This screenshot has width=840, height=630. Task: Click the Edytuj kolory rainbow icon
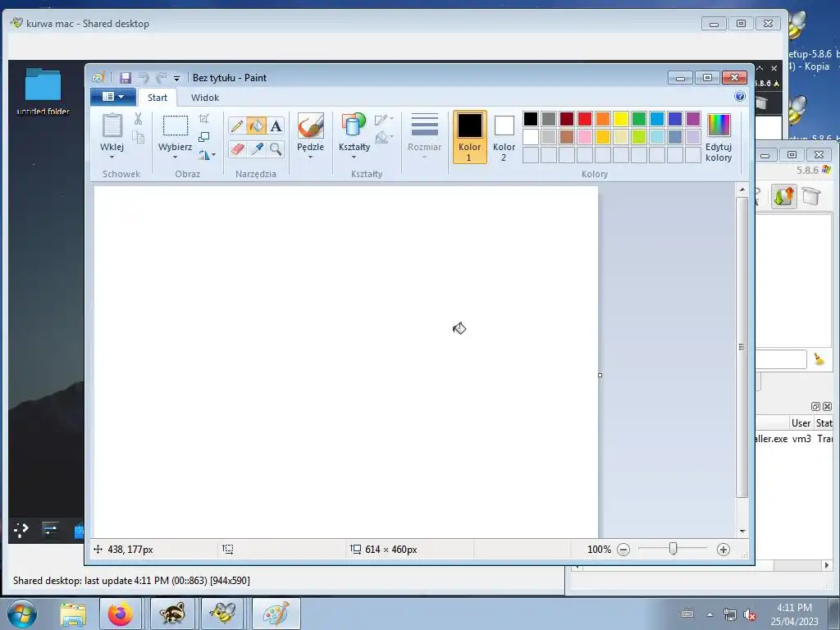tap(719, 126)
